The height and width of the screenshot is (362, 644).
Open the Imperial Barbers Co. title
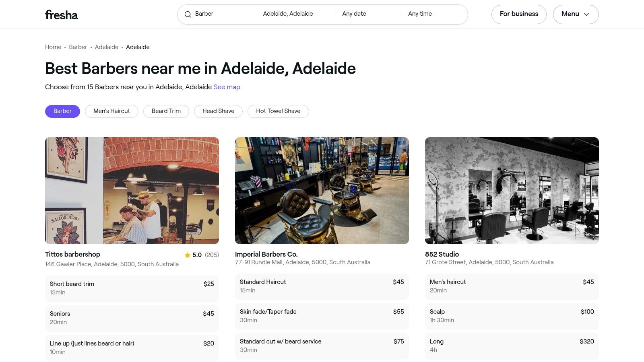(266, 255)
